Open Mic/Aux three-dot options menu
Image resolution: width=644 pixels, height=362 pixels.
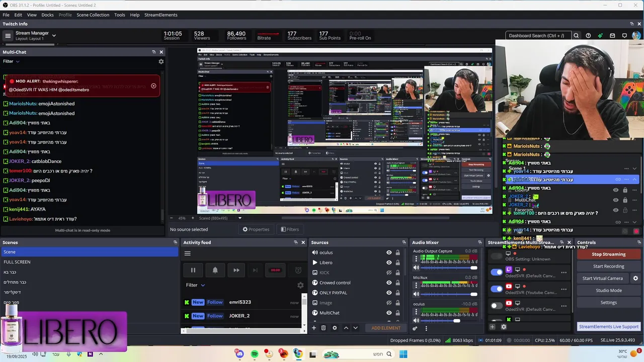pos(416,286)
